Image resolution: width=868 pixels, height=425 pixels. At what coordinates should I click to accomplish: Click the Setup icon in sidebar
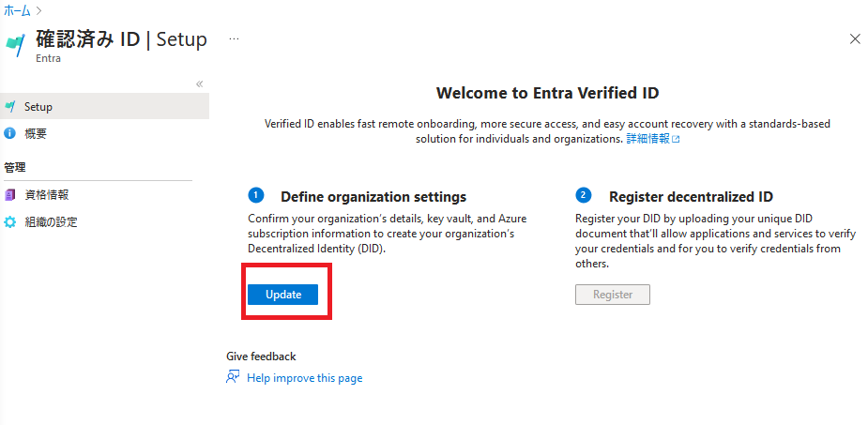point(10,107)
